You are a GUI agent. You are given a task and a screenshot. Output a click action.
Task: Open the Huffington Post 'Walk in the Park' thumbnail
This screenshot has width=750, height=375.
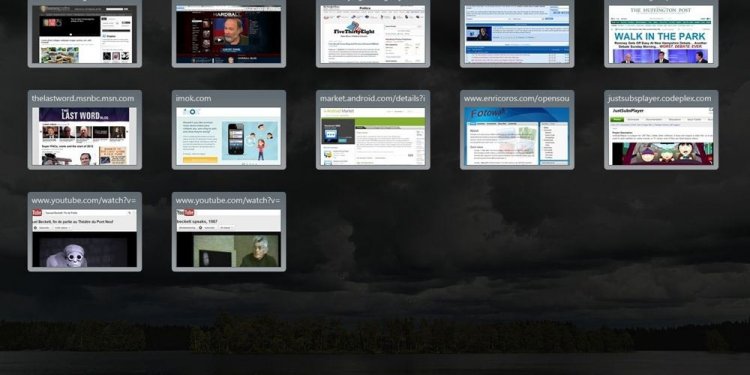[x=661, y=34]
